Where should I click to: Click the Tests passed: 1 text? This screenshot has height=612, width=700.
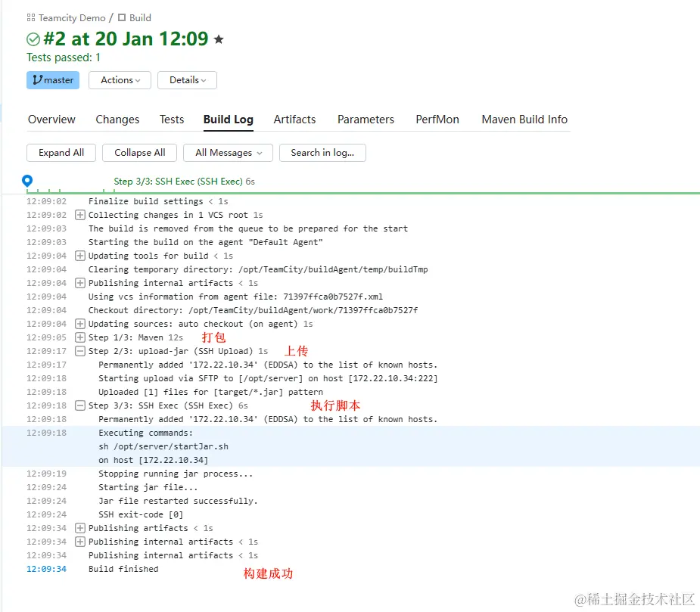(x=64, y=57)
